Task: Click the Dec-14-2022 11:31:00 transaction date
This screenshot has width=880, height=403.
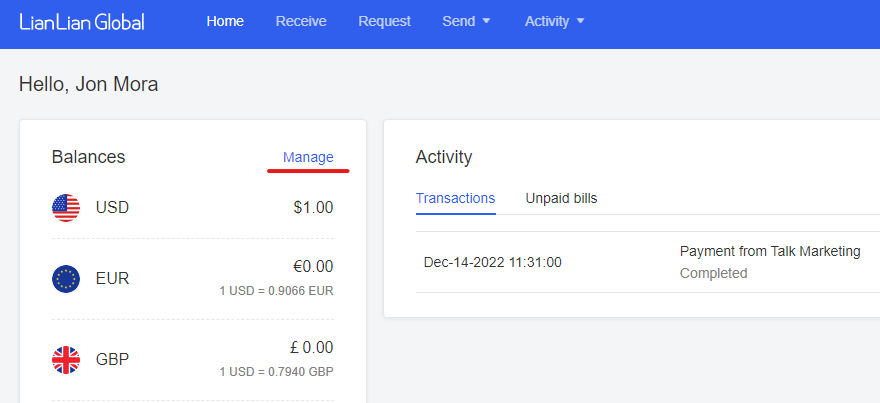Action: [x=493, y=263]
